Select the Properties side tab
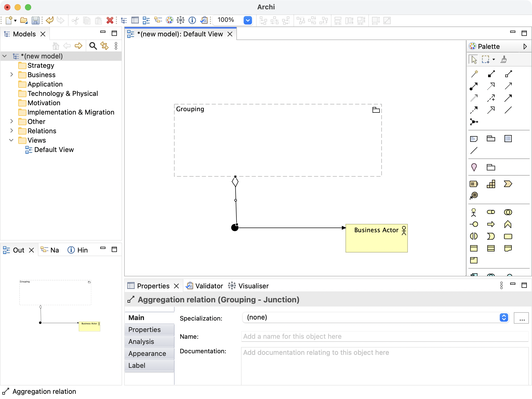 click(149, 330)
